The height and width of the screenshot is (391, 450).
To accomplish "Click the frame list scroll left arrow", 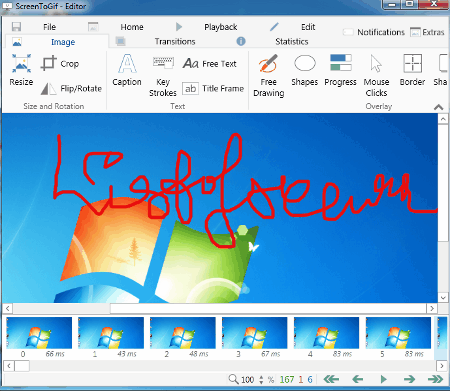I will pyautogui.click(x=9, y=366).
